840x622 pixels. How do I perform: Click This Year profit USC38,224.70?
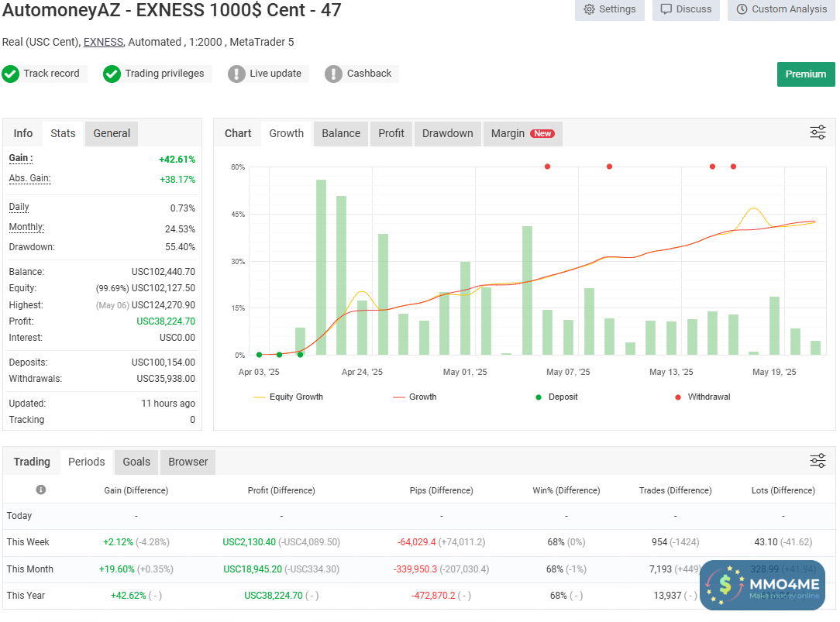coord(274,595)
